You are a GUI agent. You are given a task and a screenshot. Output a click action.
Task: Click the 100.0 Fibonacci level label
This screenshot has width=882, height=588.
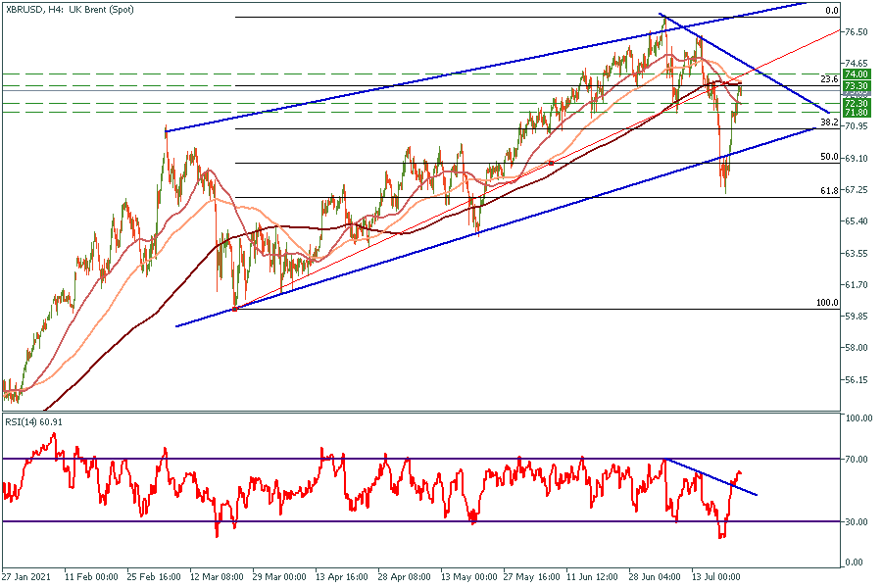point(826,304)
